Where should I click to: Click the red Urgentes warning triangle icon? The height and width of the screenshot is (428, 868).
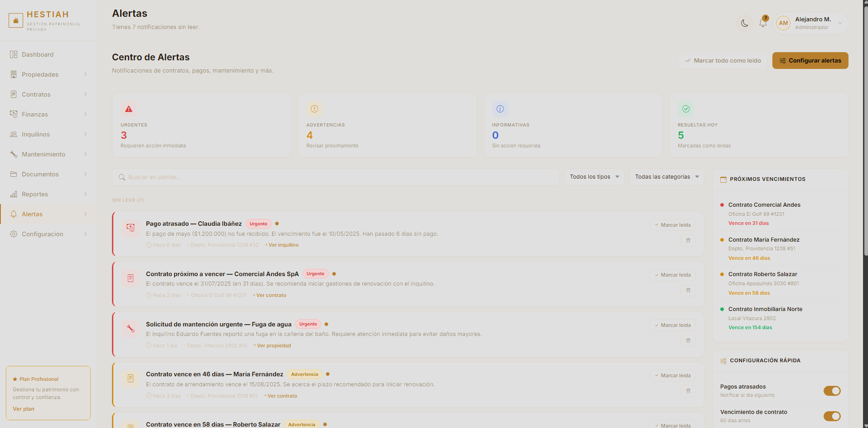tap(129, 109)
